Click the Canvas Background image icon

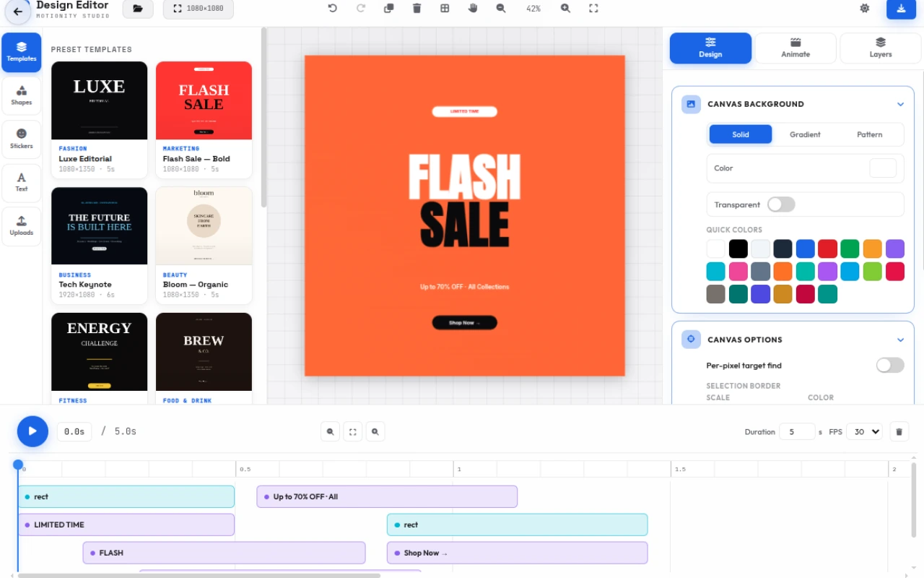(x=691, y=104)
